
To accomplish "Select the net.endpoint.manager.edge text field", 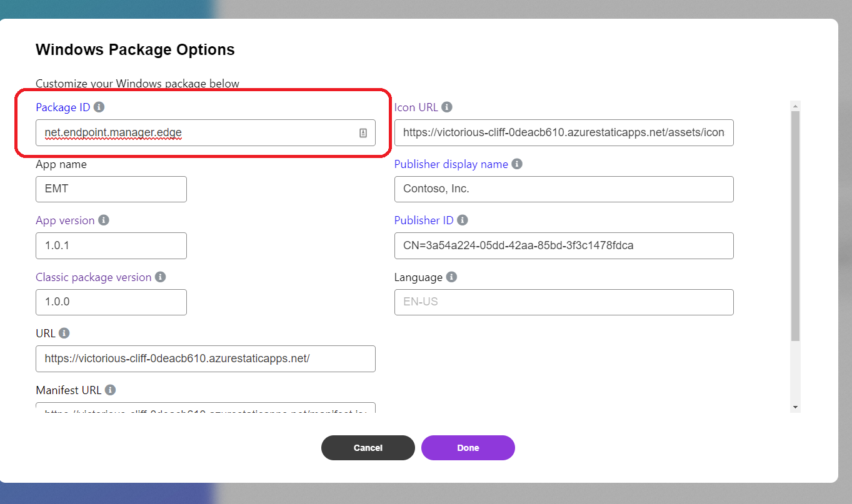I will [x=188, y=132].
